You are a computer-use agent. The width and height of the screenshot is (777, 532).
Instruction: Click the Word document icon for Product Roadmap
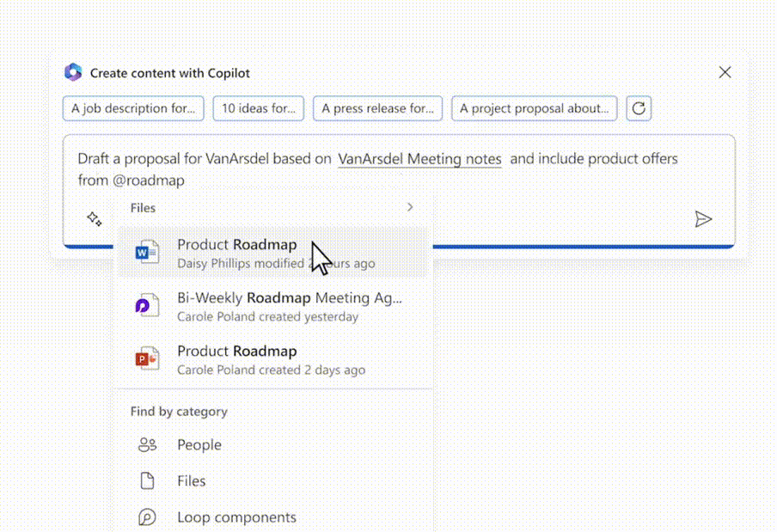pyautogui.click(x=148, y=253)
